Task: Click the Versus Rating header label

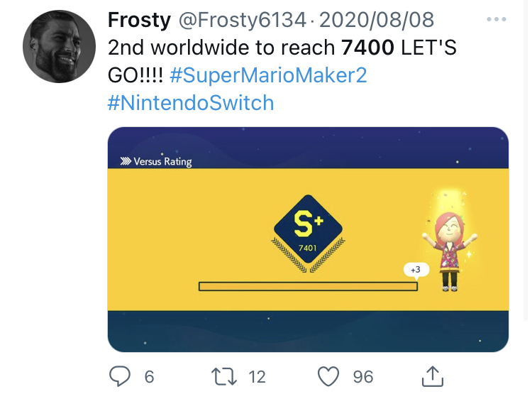Action: 156,161
